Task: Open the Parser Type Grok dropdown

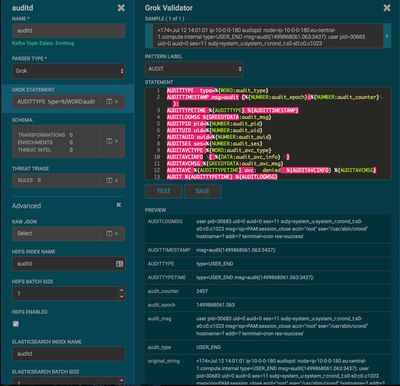Action: (69, 71)
